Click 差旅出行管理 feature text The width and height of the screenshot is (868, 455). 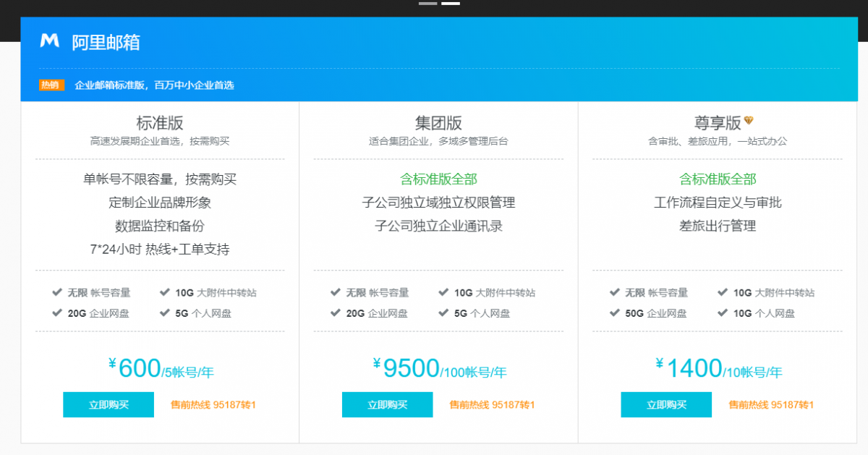pos(718,226)
